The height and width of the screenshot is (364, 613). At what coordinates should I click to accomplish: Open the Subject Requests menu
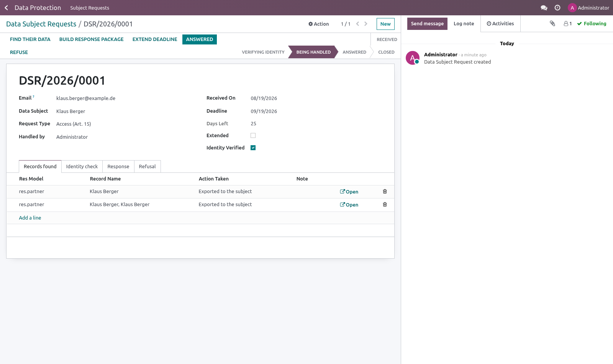(x=90, y=8)
